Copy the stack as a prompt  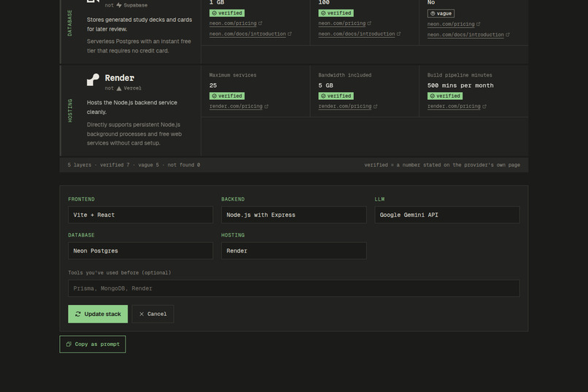tap(93, 344)
